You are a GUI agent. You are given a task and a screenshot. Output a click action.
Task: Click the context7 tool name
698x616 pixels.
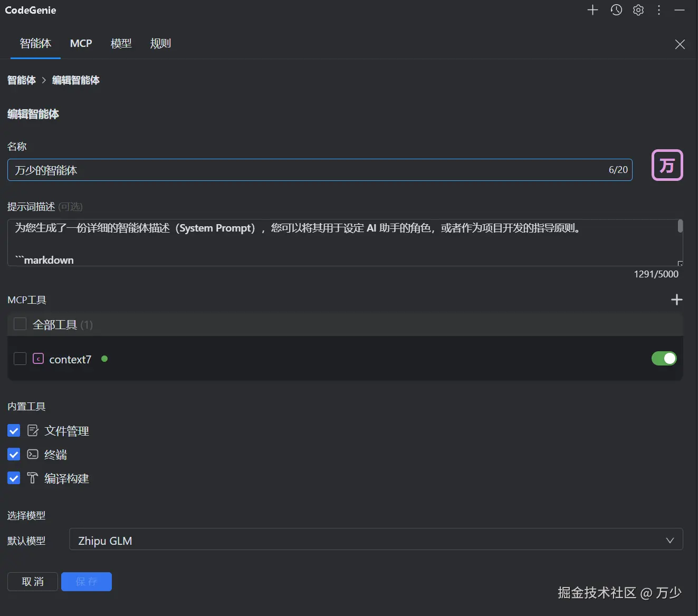70,359
